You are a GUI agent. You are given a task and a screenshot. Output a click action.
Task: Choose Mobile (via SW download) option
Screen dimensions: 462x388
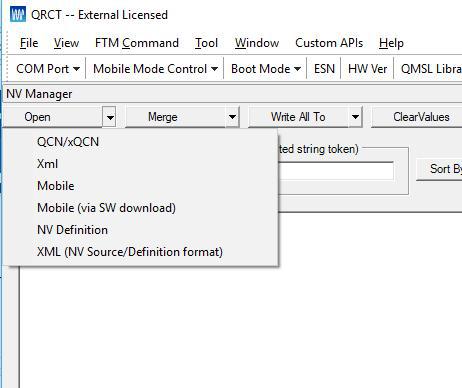[x=106, y=208]
